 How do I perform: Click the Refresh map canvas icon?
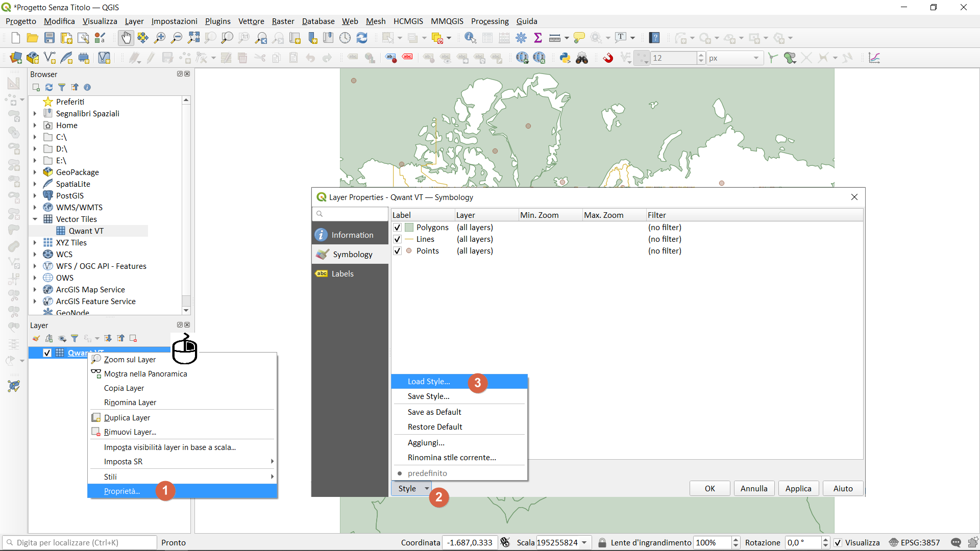362,38
